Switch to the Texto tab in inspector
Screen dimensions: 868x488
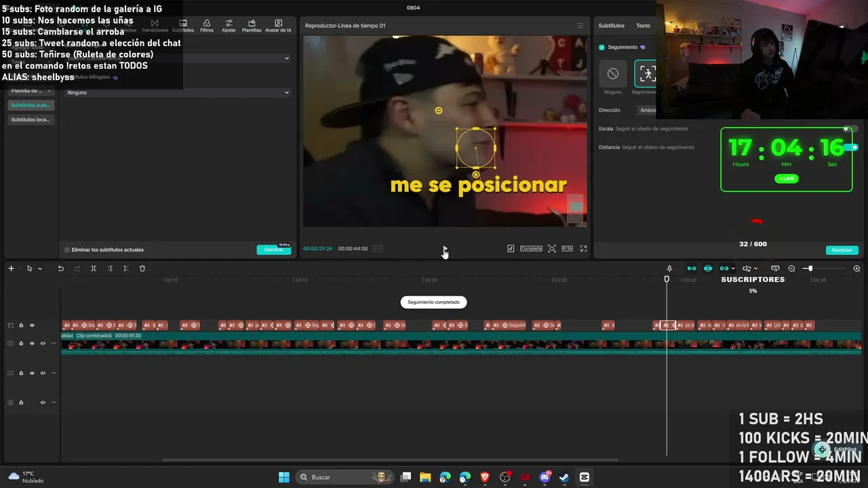coord(643,26)
